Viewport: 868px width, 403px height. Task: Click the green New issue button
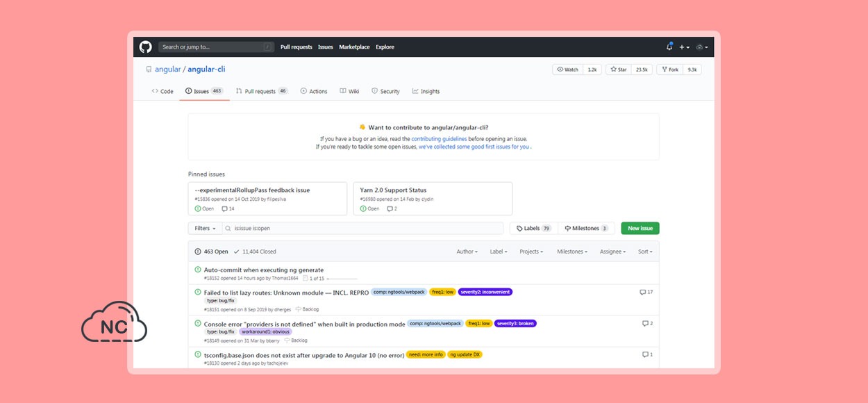(640, 229)
